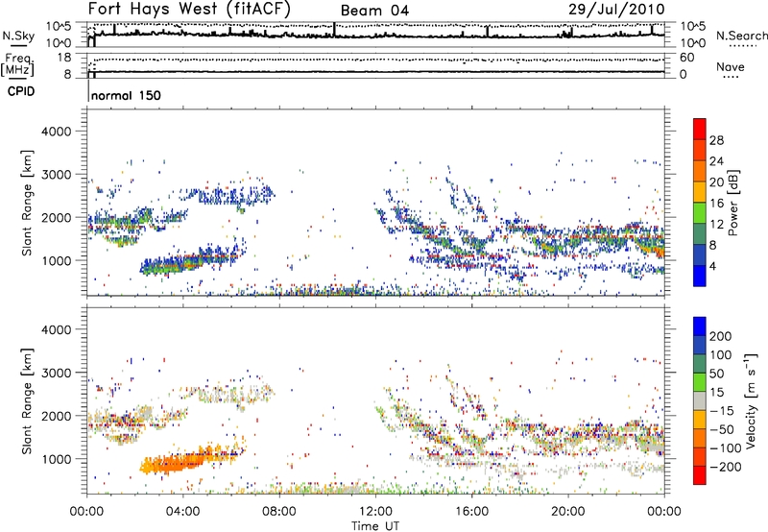
Task: Click the '60' Nave tick label
Action: coord(687,58)
